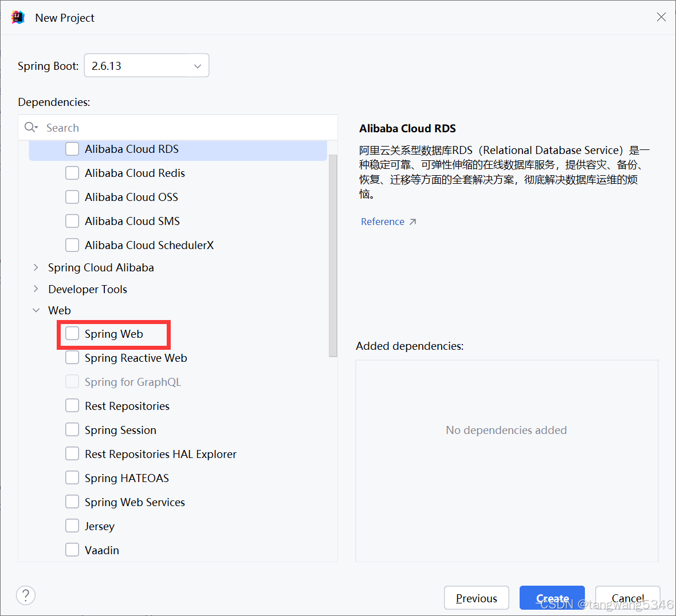Click the Create button
The image size is (676, 616).
[552, 598]
